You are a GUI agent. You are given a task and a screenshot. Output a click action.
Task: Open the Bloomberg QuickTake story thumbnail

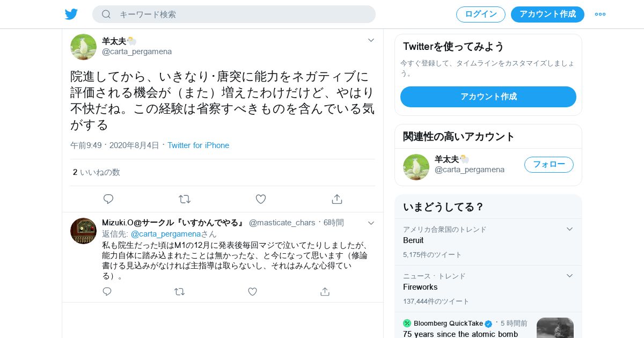(555, 328)
